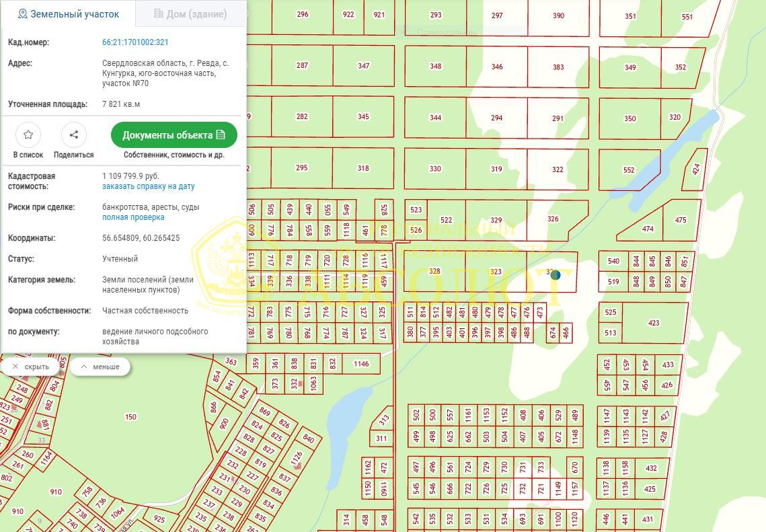Select parcel 433 on map

tap(668, 365)
